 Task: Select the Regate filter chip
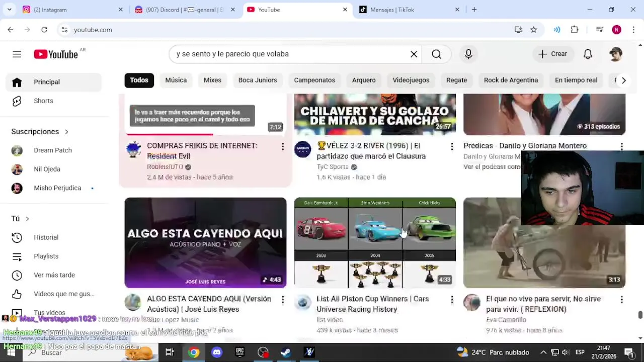point(457,80)
